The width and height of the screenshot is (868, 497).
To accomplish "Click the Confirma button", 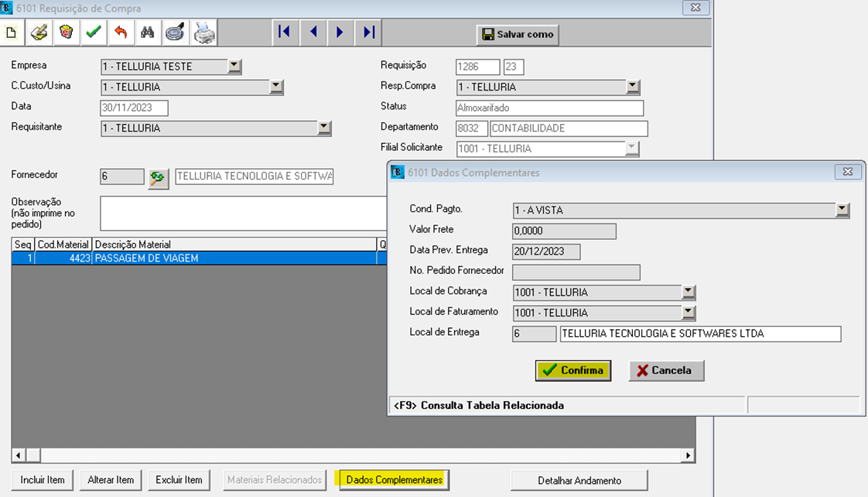I will coord(573,370).
